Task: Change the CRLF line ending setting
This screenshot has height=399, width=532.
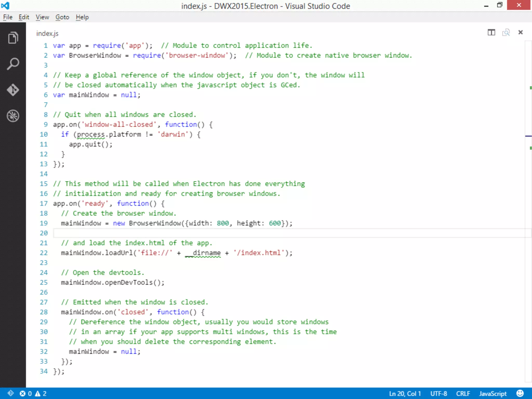Action: [463, 393]
